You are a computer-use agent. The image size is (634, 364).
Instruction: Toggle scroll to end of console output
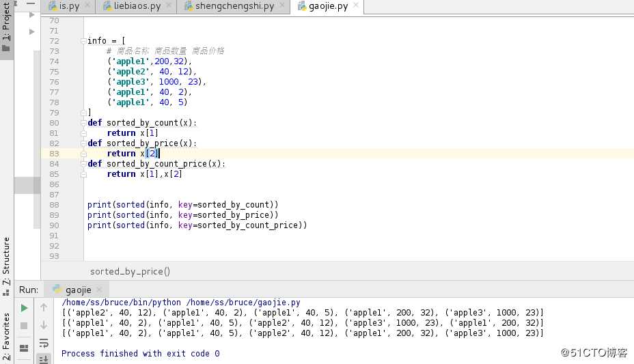(x=44, y=359)
